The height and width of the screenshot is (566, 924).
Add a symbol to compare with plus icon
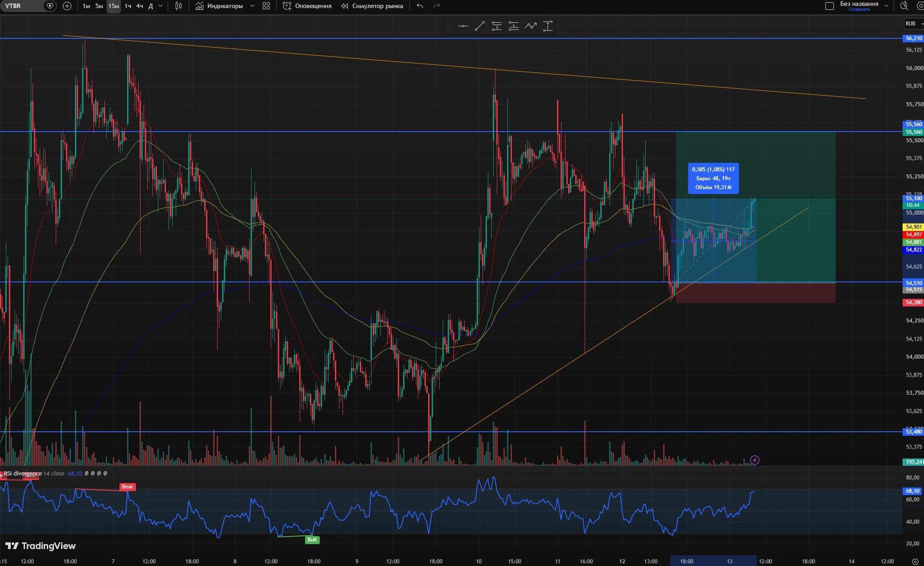tap(67, 6)
